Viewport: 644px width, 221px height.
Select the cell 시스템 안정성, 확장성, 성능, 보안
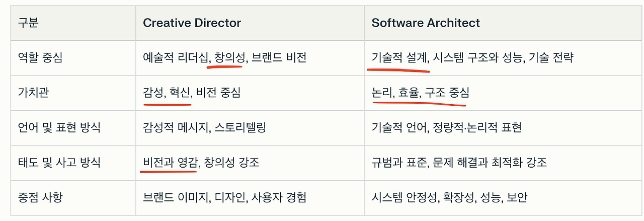coord(449,197)
